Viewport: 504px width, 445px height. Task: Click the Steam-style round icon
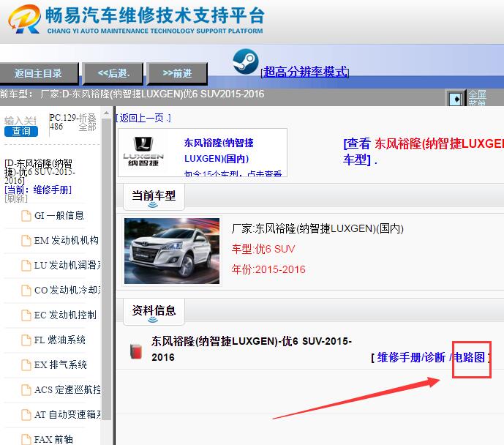click(246, 61)
